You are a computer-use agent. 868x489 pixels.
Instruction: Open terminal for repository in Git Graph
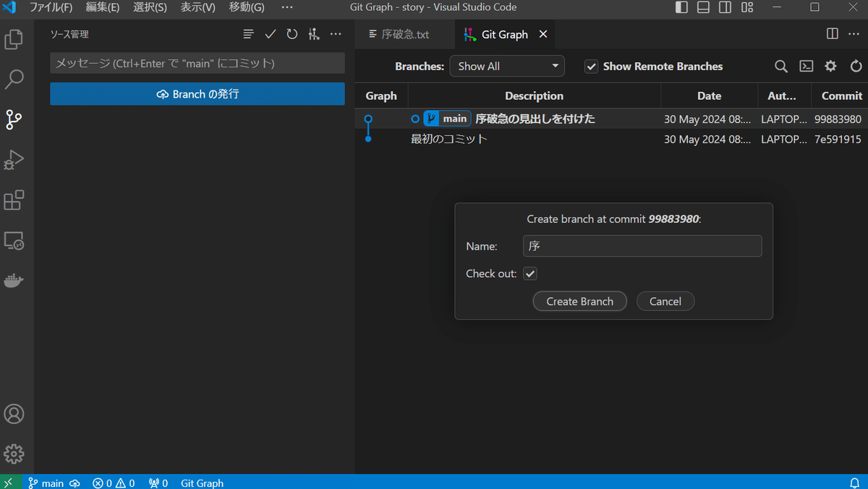(806, 66)
